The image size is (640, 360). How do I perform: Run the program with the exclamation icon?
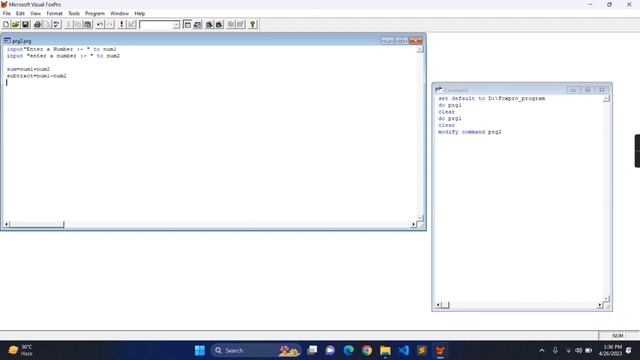coord(121,24)
